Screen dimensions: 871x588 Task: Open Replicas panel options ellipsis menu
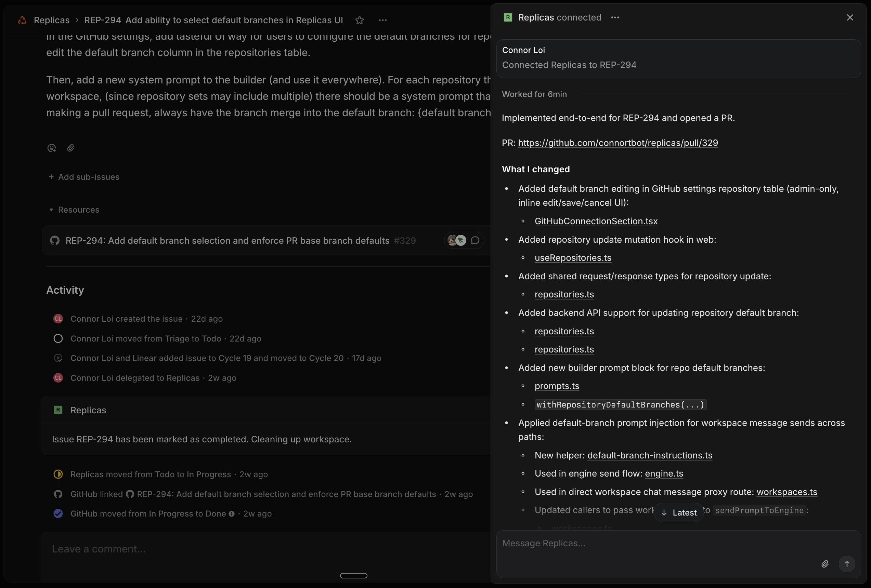pos(615,17)
